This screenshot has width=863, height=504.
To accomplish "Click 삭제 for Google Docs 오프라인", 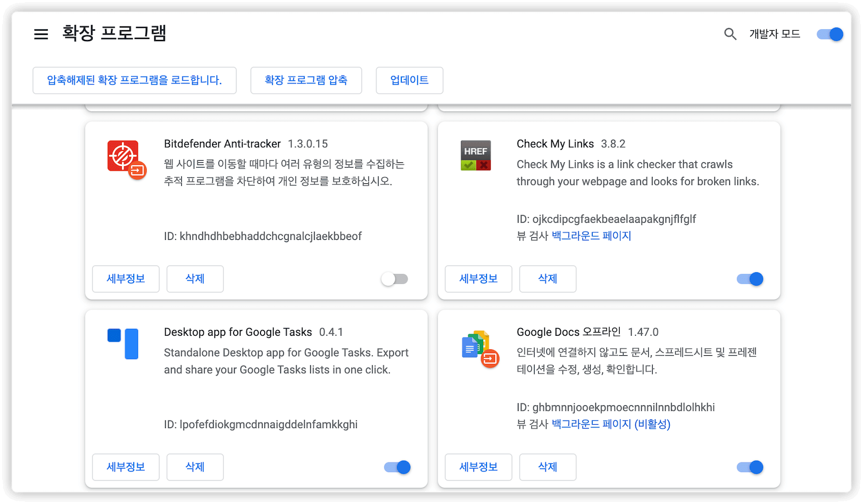I will 547,467.
